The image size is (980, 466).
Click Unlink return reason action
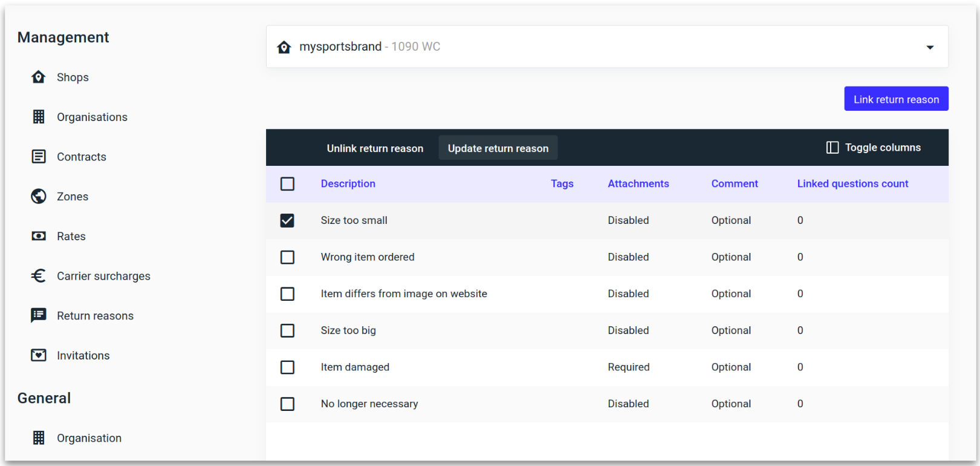point(375,148)
